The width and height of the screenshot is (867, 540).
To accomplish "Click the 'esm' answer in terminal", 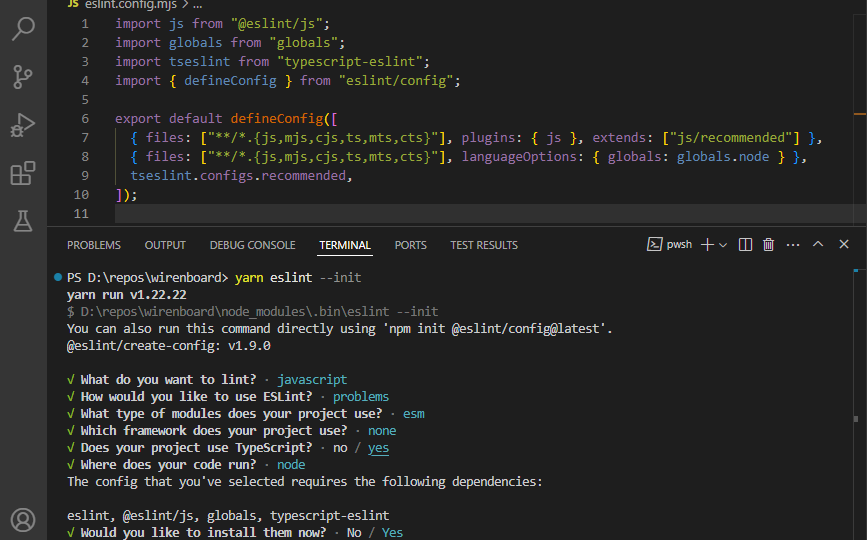I will click(x=414, y=414).
